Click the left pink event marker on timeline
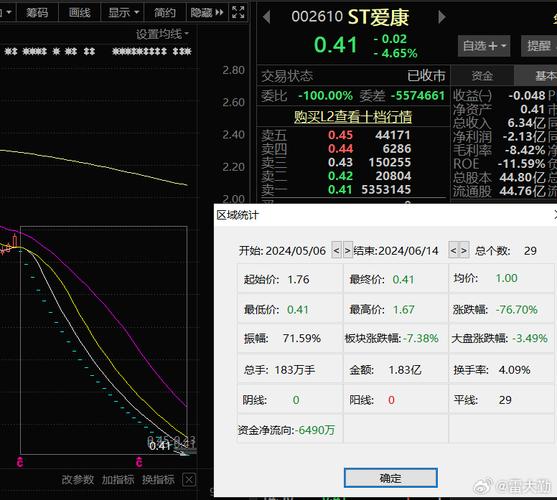 (x=20, y=462)
